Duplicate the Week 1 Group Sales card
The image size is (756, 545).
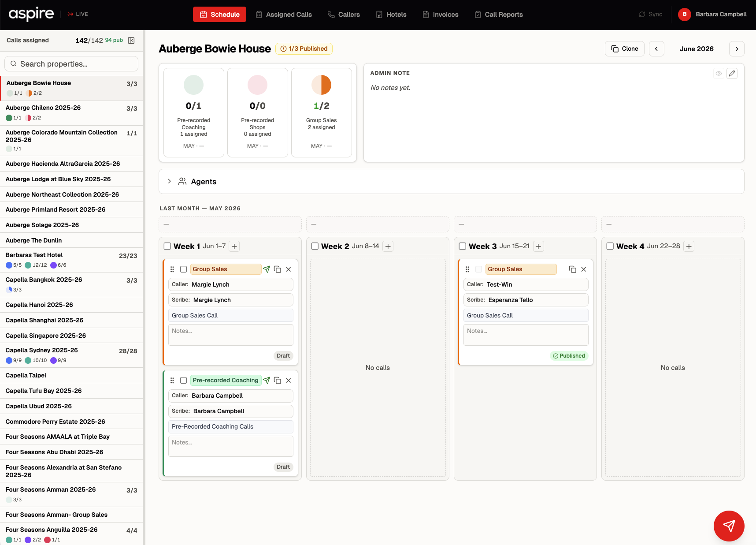point(278,269)
